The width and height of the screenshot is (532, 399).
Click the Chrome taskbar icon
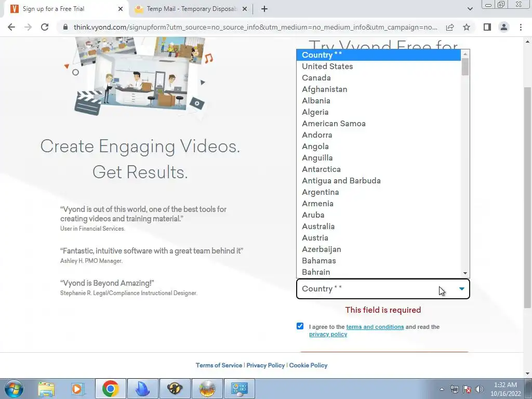tap(110, 389)
